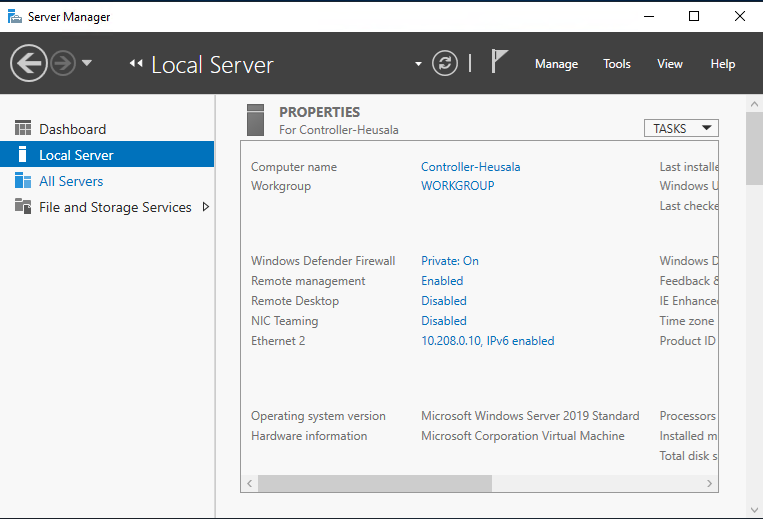The width and height of the screenshot is (763, 519).
Task: Click the Server Manager title bar icon
Action: 15,17
